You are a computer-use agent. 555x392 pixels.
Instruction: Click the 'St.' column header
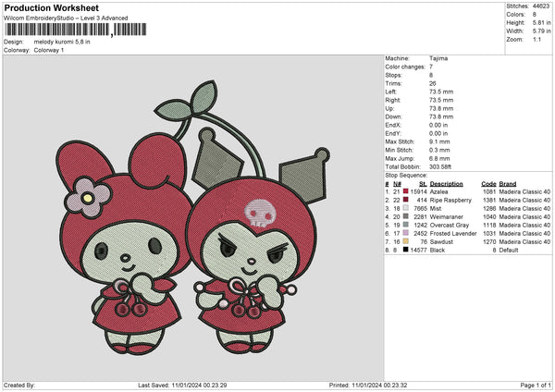(423, 184)
